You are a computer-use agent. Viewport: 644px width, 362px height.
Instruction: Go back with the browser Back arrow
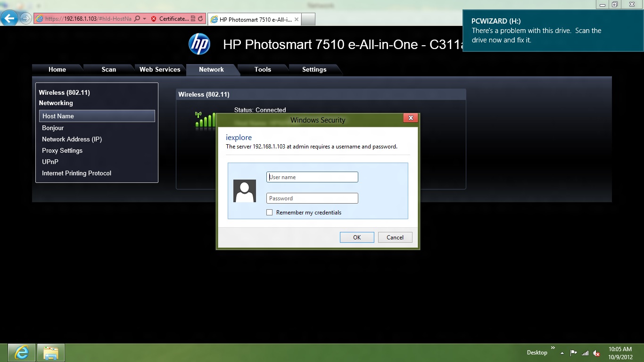coord(10,18)
